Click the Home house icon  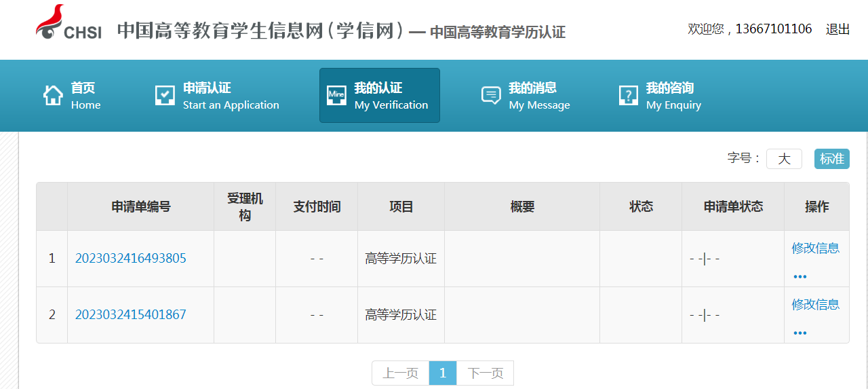click(53, 96)
